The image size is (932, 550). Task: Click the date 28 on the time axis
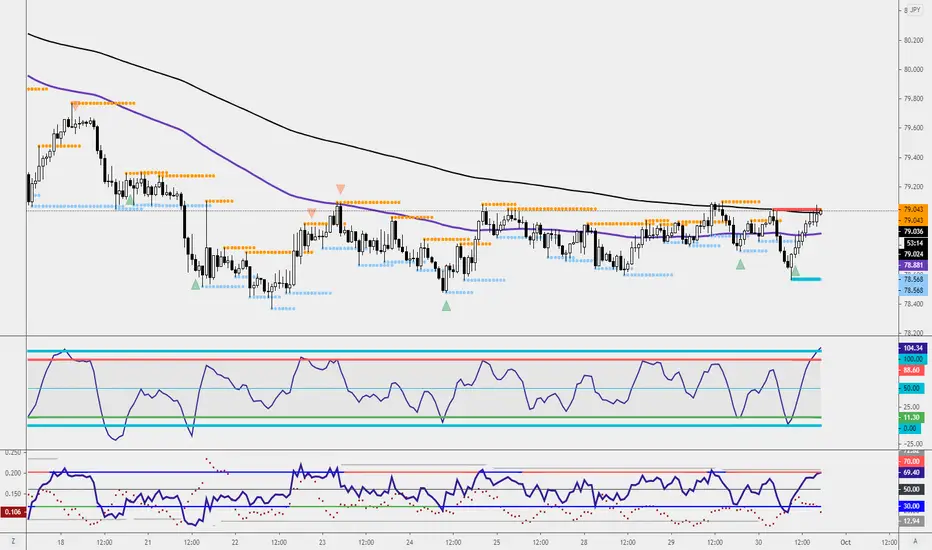(x=584, y=542)
